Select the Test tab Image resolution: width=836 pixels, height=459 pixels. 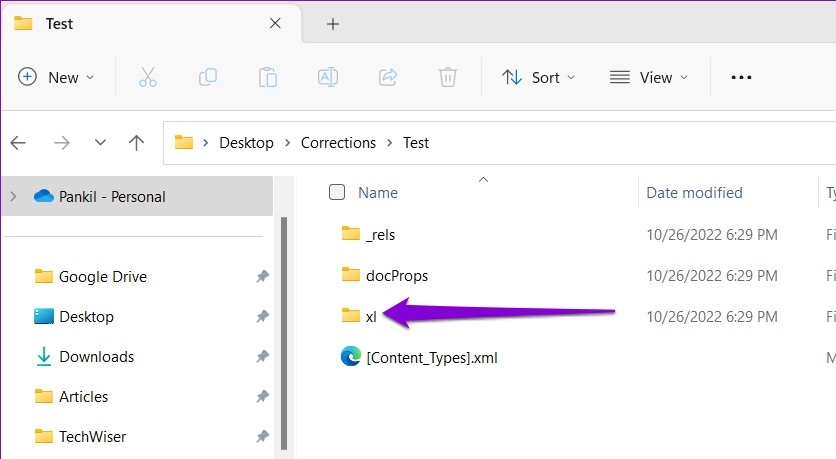click(151, 23)
